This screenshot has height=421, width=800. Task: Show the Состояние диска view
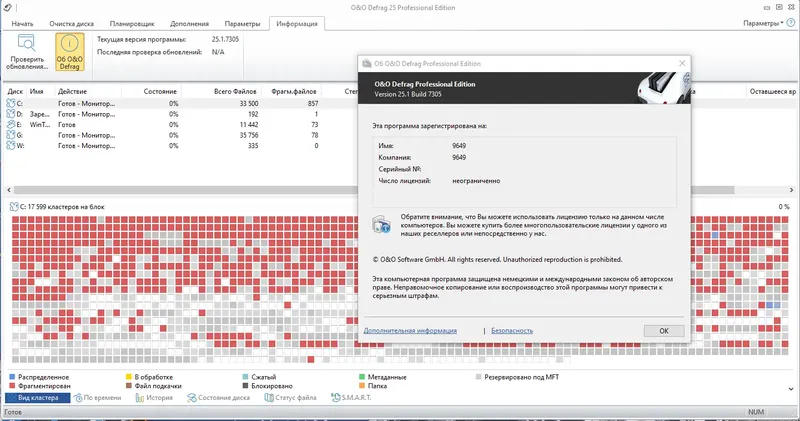[218, 398]
